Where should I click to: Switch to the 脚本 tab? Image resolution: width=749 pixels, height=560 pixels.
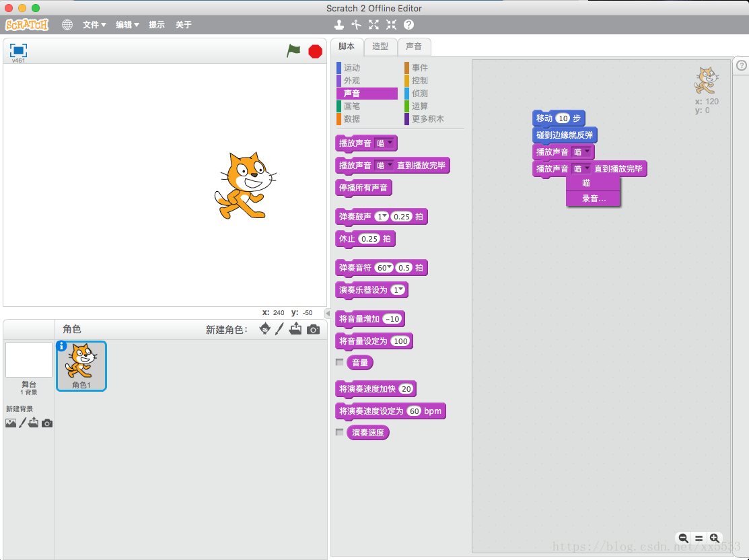347,46
